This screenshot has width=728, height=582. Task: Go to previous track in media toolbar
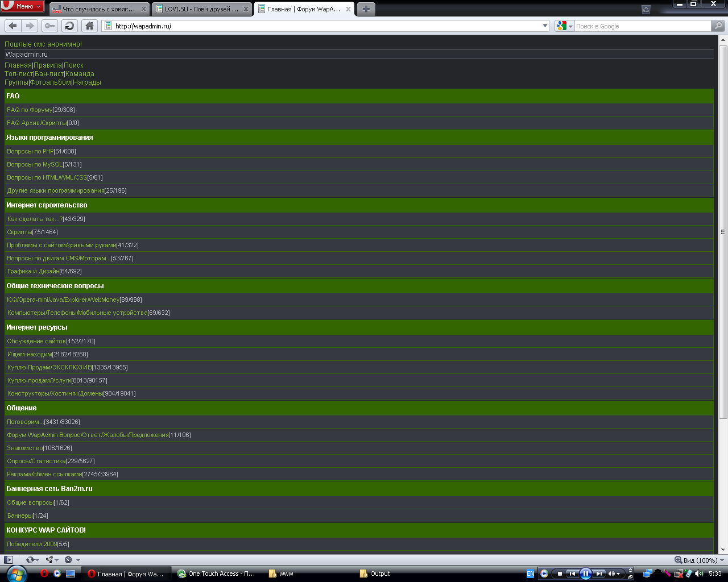point(573,573)
